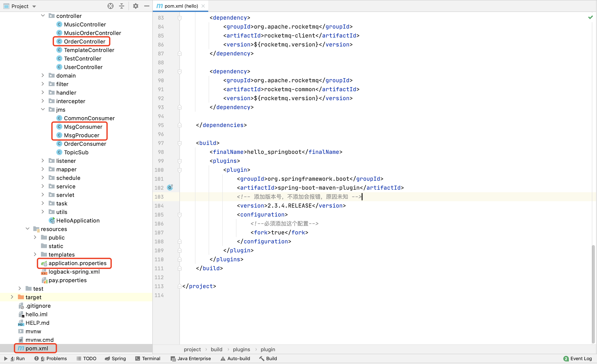Open the TODO tool window
This screenshot has width=597, height=364.
[86, 358]
